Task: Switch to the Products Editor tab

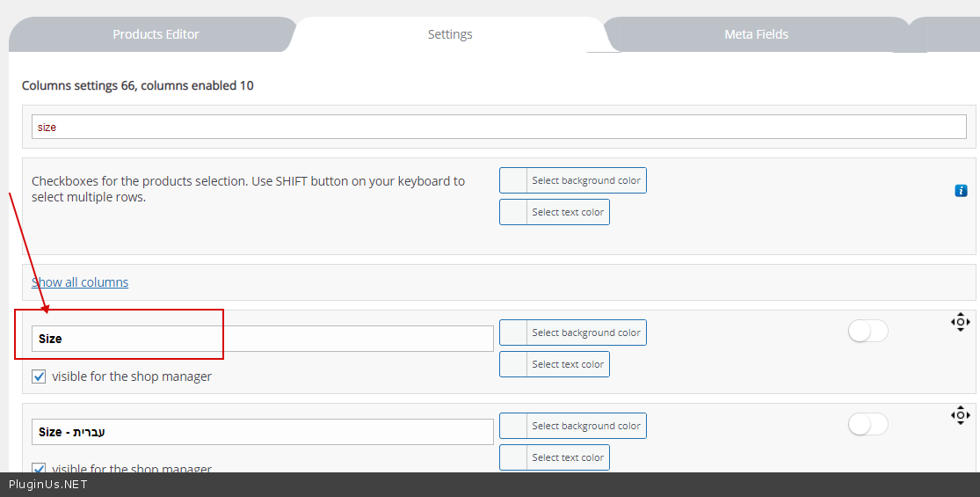Action: (x=156, y=34)
